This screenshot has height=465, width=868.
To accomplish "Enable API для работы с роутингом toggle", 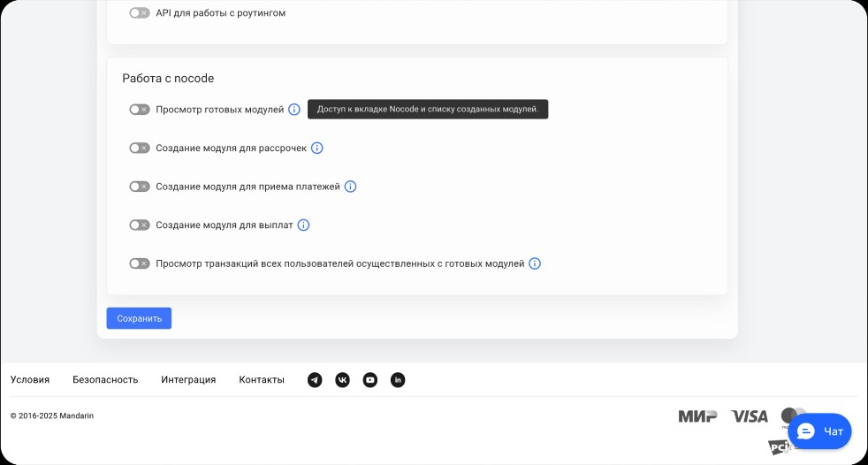I will coord(140,13).
